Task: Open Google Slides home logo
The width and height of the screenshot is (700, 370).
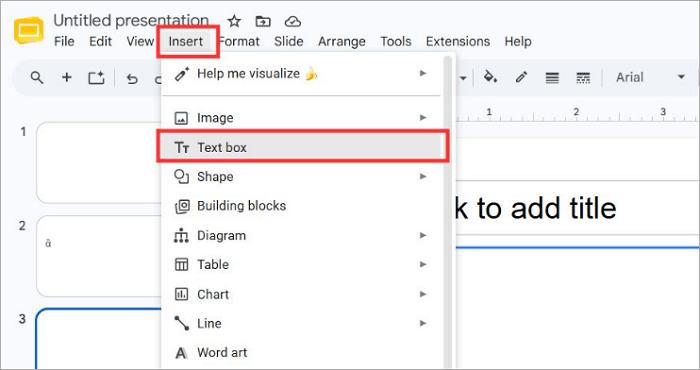Action: [29, 30]
